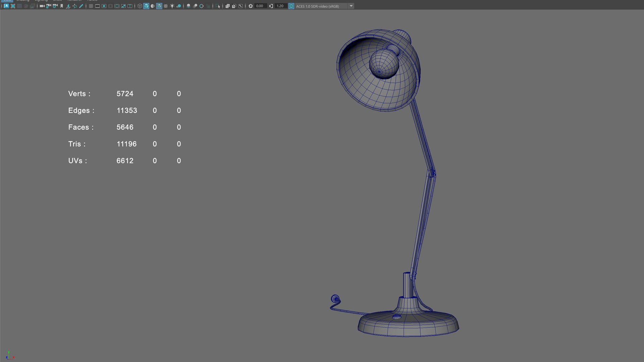The height and width of the screenshot is (362, 644).
Task: Activate the 2D Pan/Zoom icon
Action: [74, 6]
